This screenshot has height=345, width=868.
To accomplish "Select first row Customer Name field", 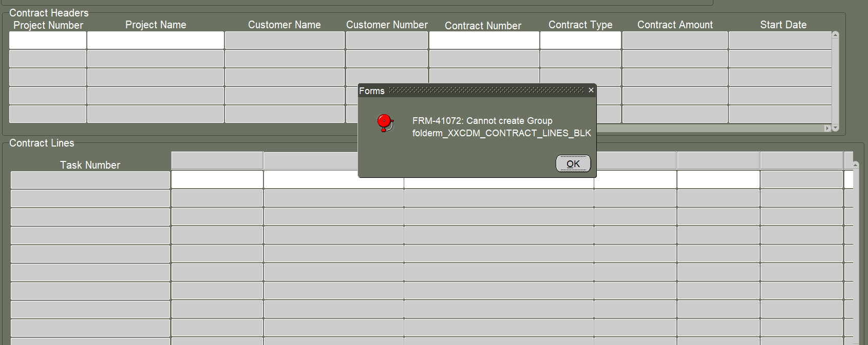I will click(284, 41).
